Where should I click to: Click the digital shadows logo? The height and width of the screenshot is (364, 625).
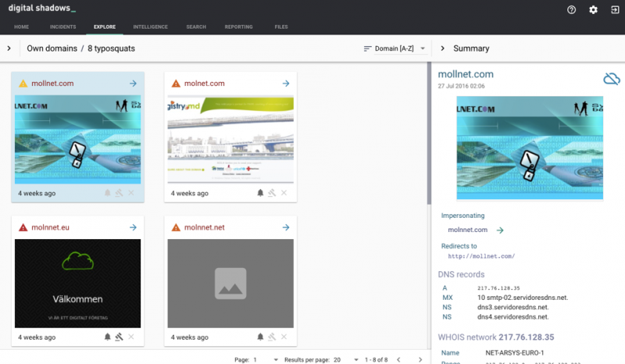[x=42, y=8]
